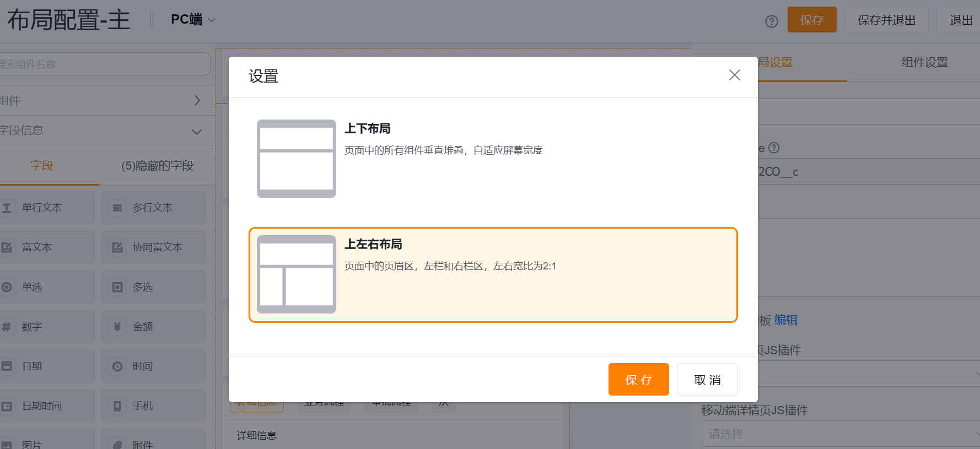Expand the 组件 section chevron

(197, 100)
